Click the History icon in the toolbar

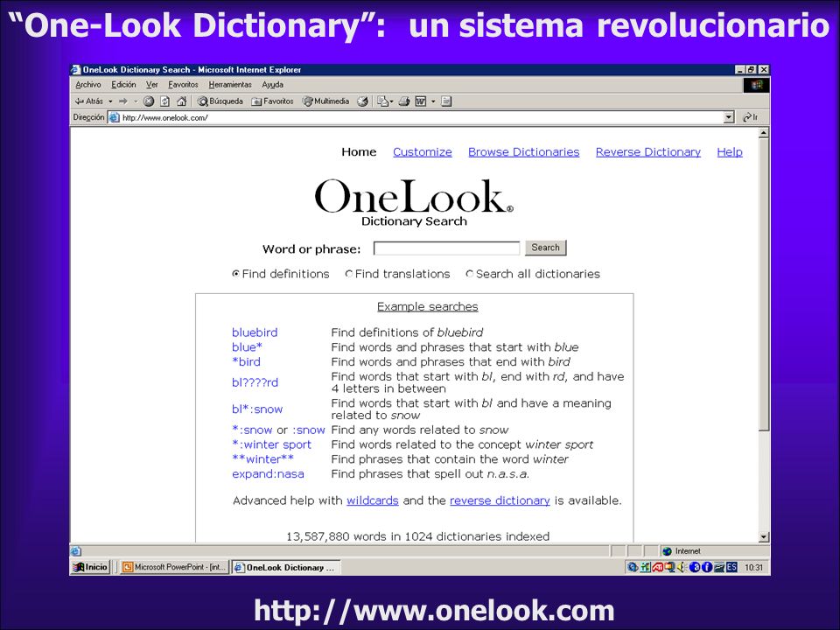pyautogui.click(x=362, y=101)
